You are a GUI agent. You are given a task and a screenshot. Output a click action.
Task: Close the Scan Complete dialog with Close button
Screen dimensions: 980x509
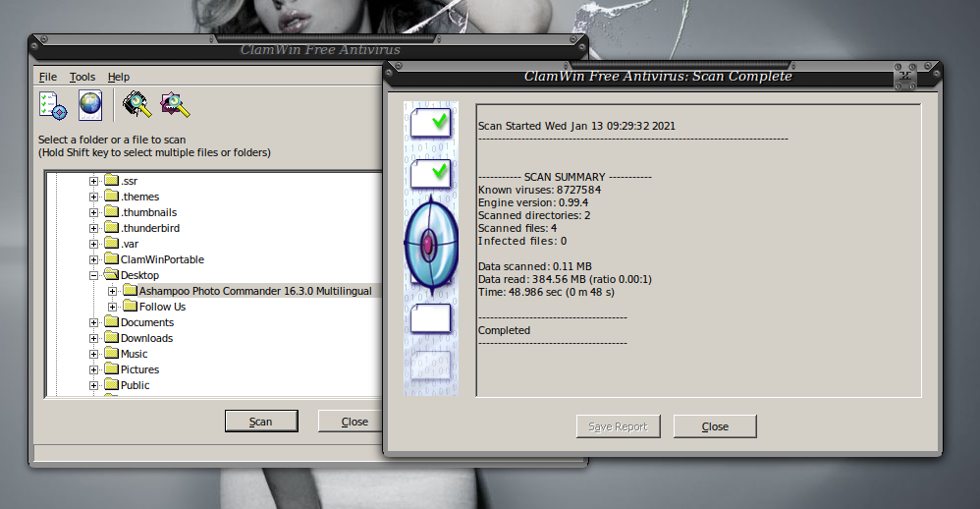(x=715, y=426)
